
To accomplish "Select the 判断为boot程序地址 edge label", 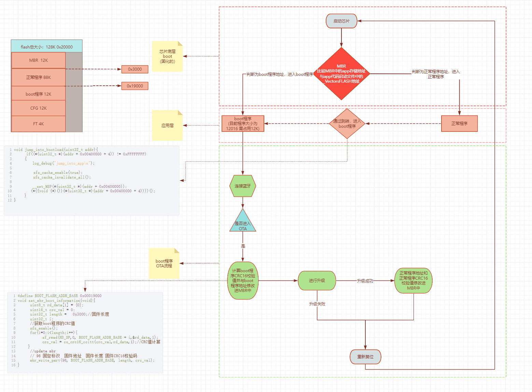I will (280, 74).
